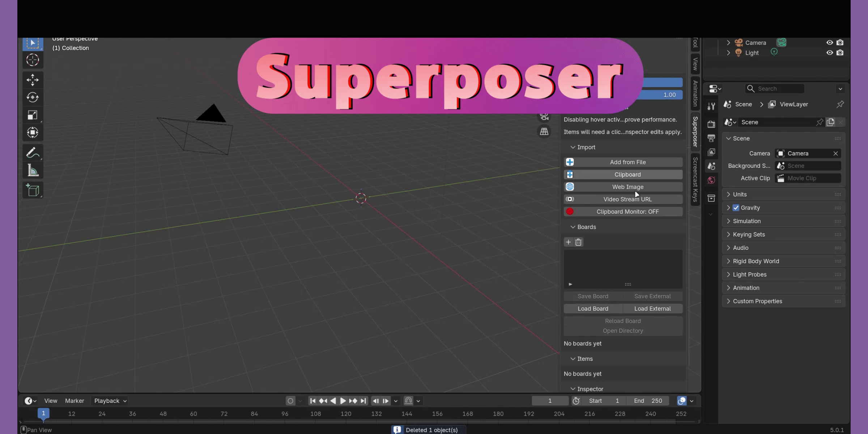Switch to Screencast Keys sidebar tab
Screen dimensions: 868x434
click(x=695, y=180)
